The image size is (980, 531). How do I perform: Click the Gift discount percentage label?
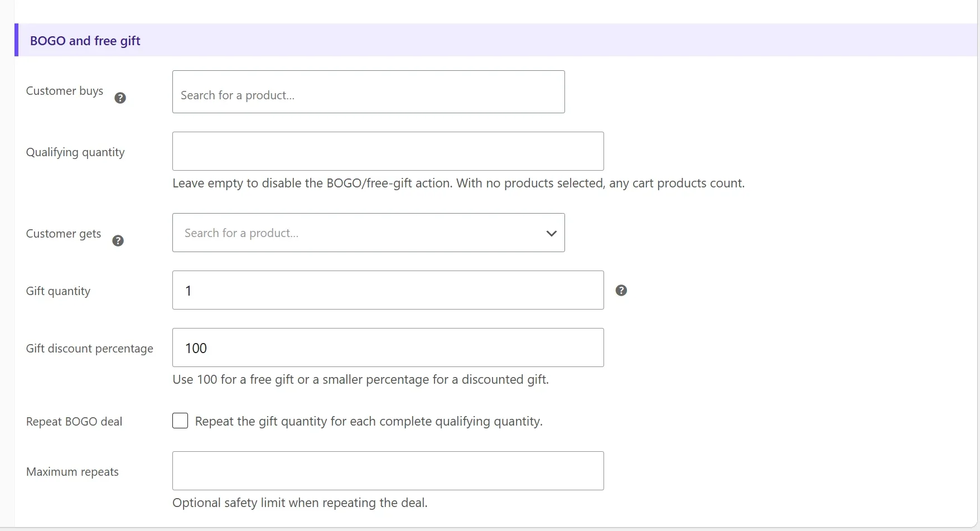90,349
